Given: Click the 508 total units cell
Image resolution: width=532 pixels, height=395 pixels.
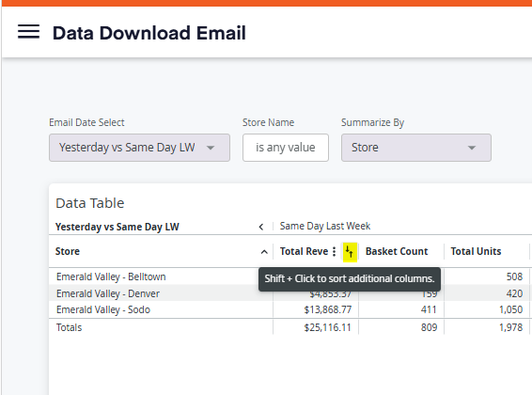Looking at the screenshot, I should pyautogui.click(x=514, y=276).
